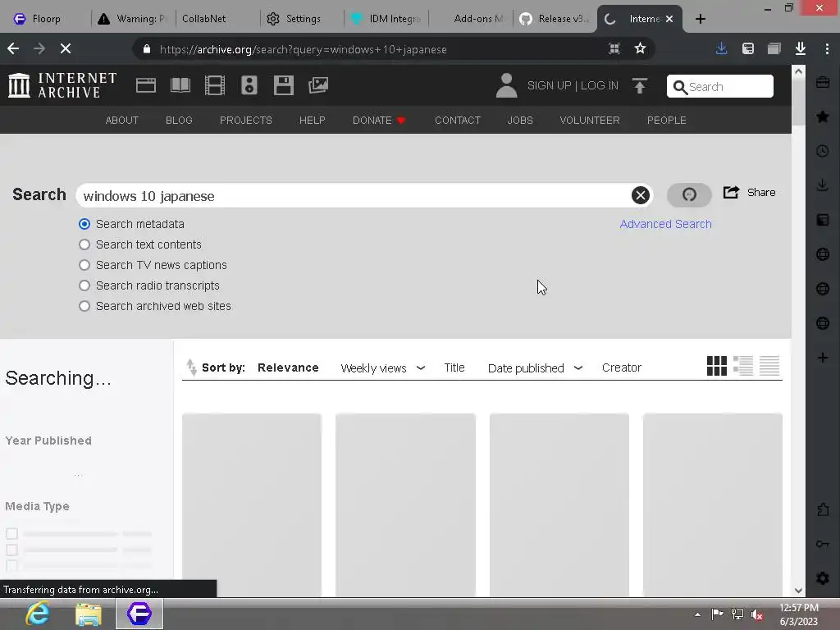Open the Video film icon
The width and height of the screenshot is (840, 630).
215,85
